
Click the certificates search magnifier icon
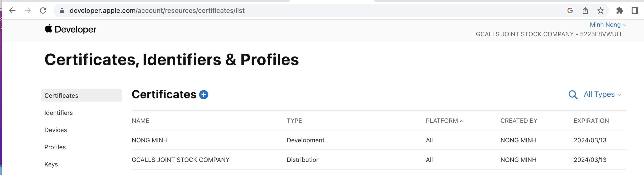pos(573,95)
